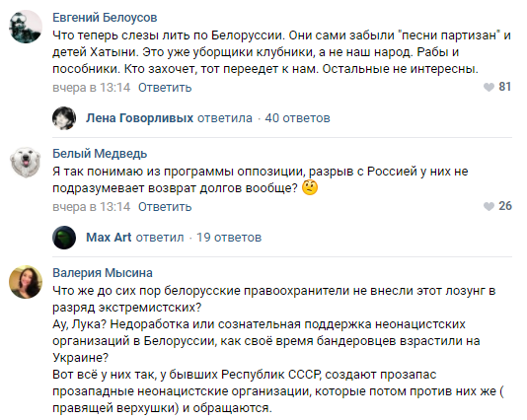Open Евгений Белоусов's profile name link
The image size is (527, 420).
tap(105, 18)
